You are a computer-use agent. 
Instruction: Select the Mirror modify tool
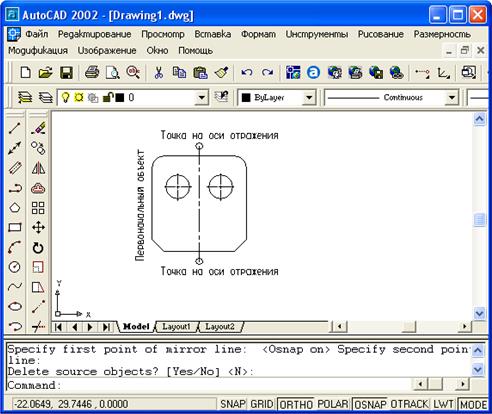(38, 168)
